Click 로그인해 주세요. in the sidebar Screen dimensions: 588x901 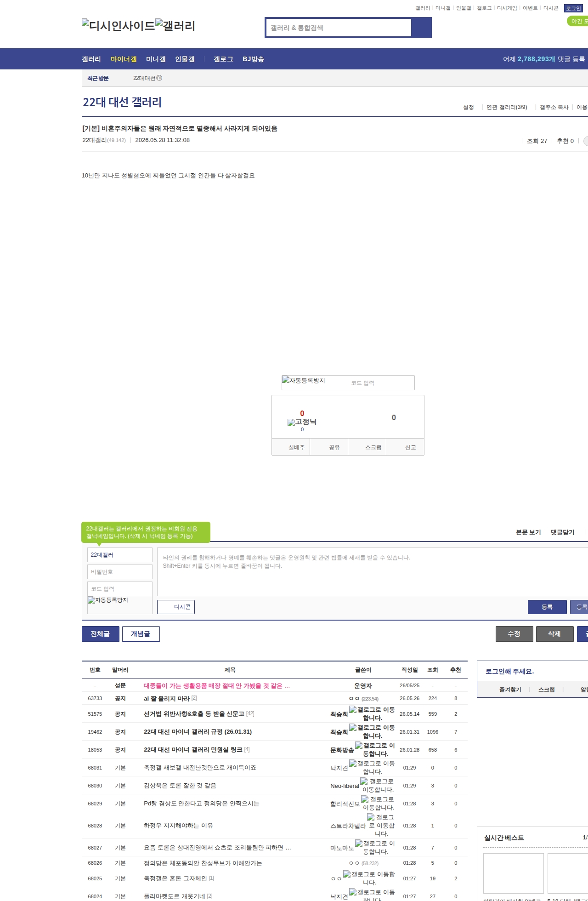coord(509,671)
